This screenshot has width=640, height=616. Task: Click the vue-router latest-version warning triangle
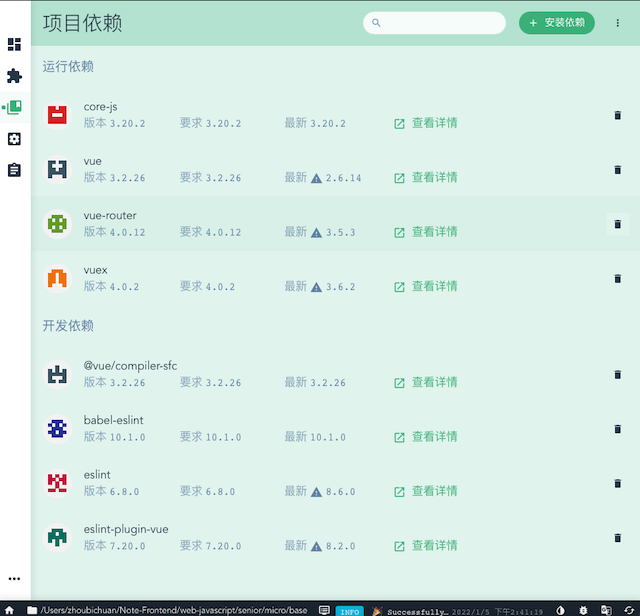click(316, 233)
